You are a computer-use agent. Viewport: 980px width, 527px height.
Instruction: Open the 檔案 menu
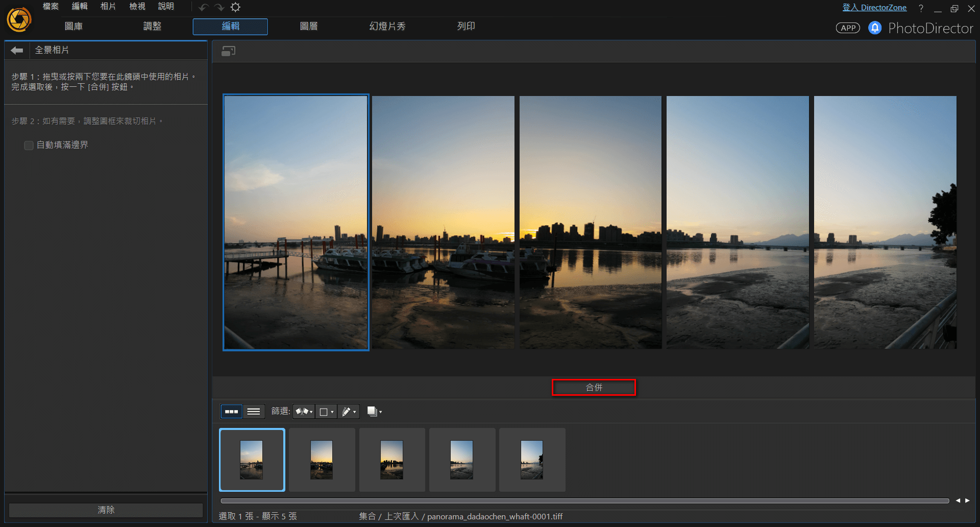coord(51,6)
